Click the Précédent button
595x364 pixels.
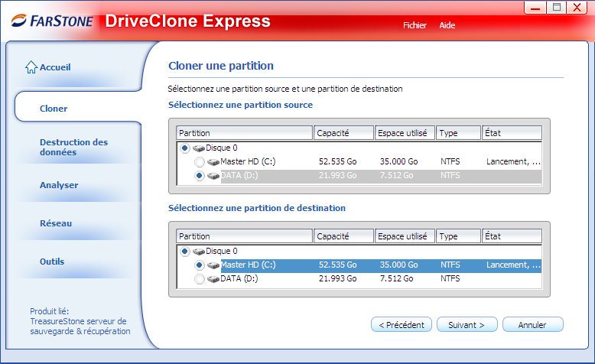point(401,324)
